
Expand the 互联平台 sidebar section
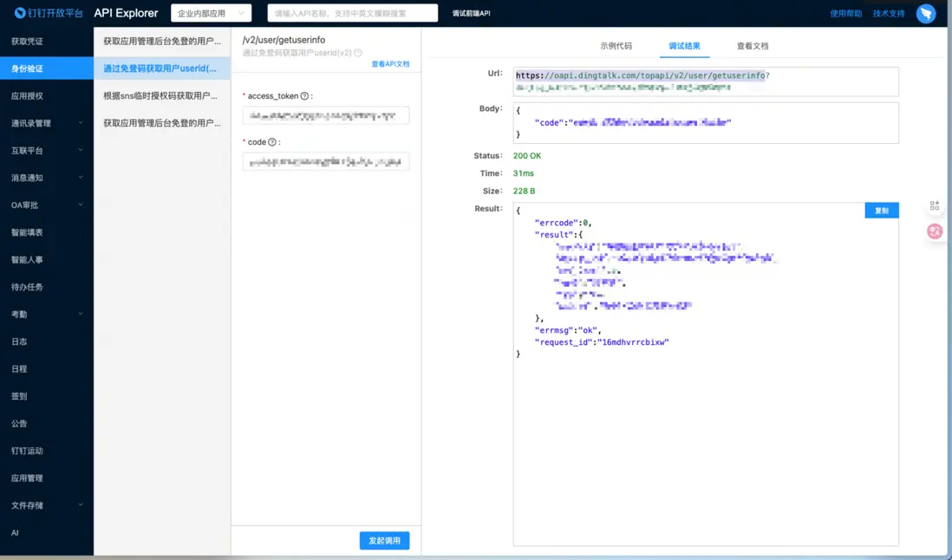(x=47, y=151)
